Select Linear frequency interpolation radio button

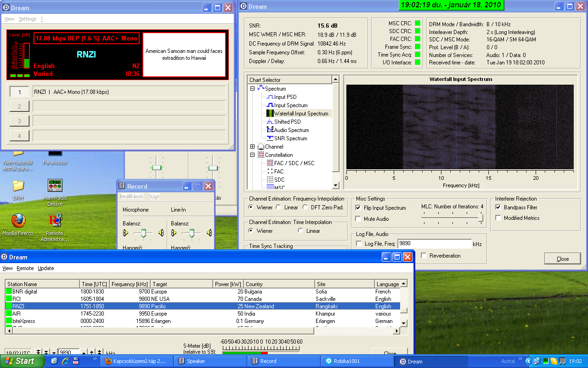pos(279,207)
